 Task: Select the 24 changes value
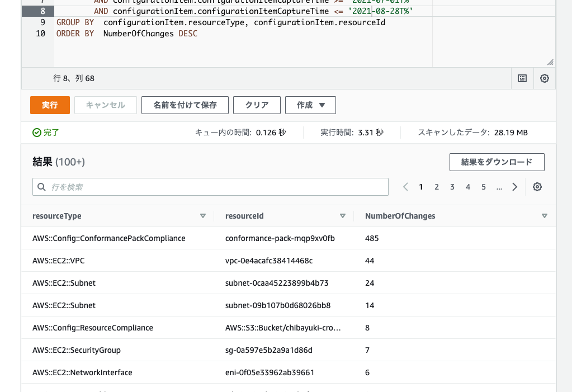coord(370,283)
